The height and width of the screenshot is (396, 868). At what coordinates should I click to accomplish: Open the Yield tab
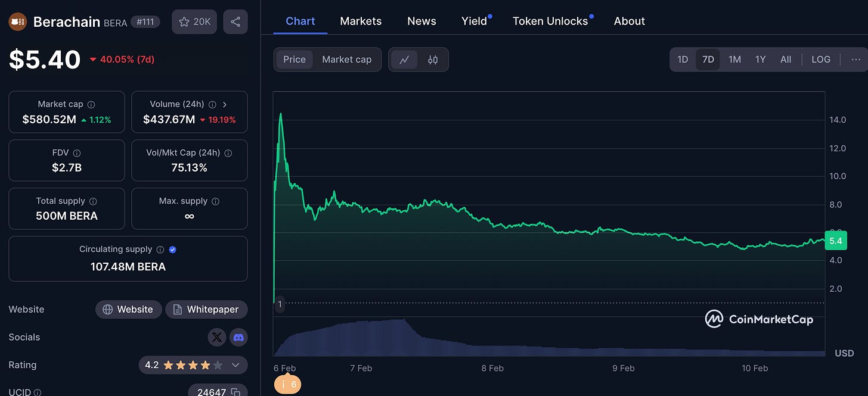pyautogui.click(x=475, y=21)
